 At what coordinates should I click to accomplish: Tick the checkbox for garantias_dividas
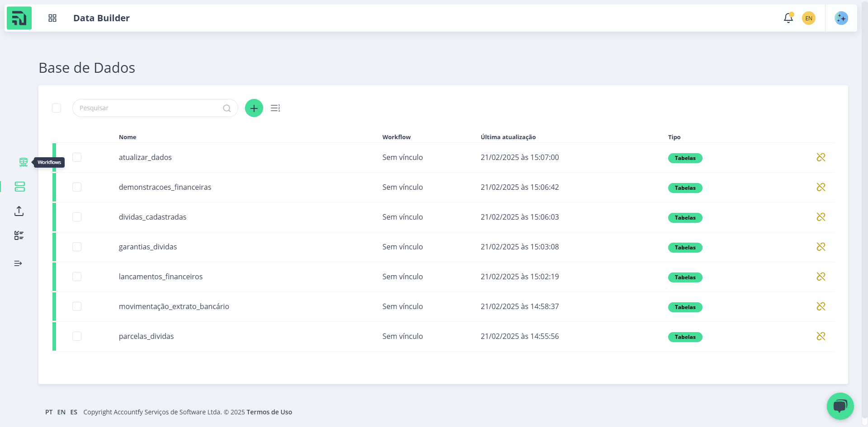coord(77,247)
